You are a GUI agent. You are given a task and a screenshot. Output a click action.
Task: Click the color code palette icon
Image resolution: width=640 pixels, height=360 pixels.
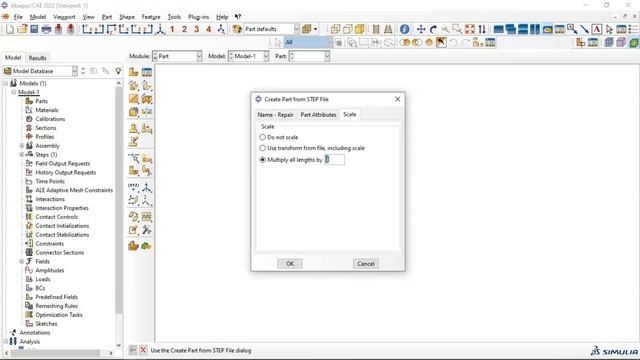pyautogui.click(x=237, y=29)
